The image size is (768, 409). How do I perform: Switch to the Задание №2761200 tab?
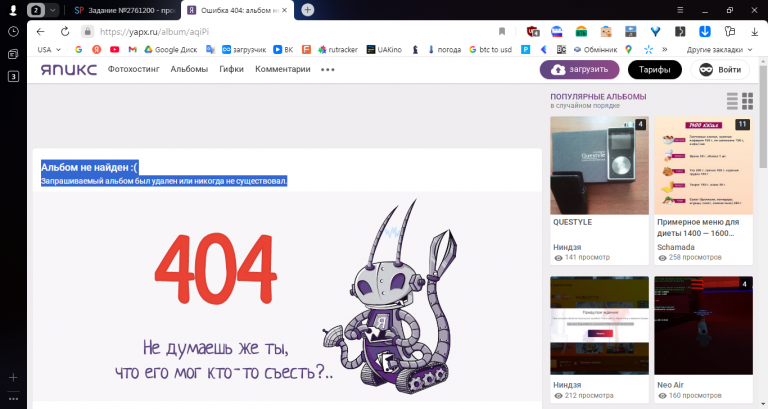[x=124, y=10]
